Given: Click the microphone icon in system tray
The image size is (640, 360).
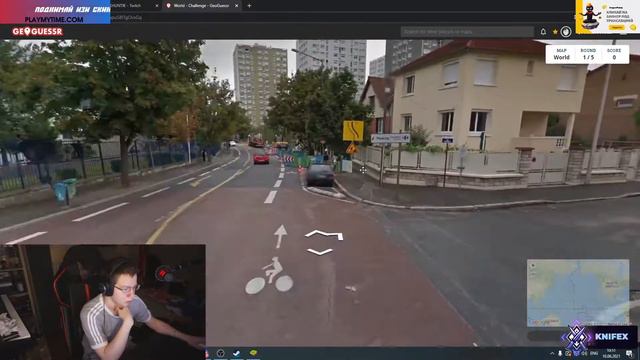Looking at the screenshot, I should (x=560, y=353).
